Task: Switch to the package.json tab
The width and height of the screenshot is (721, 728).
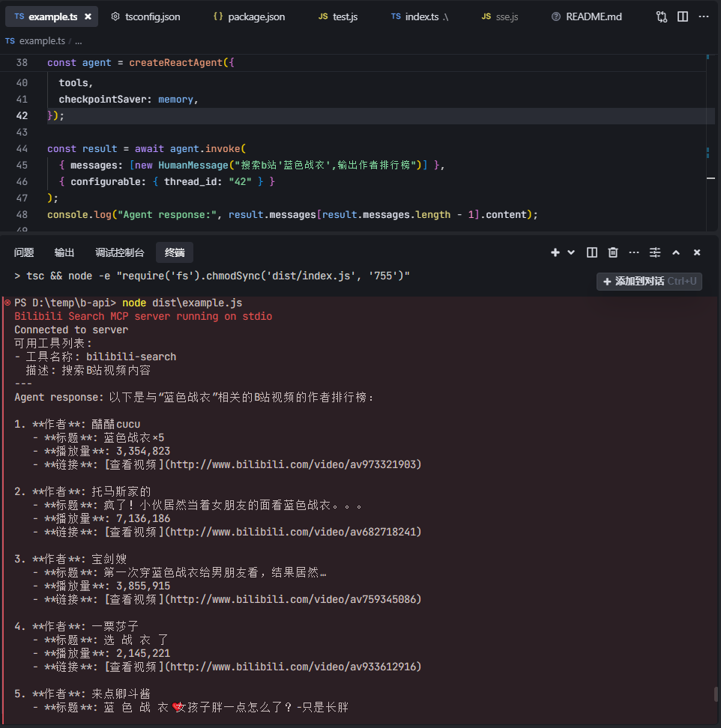Action: pyautogui.click(x=249, y=16)
